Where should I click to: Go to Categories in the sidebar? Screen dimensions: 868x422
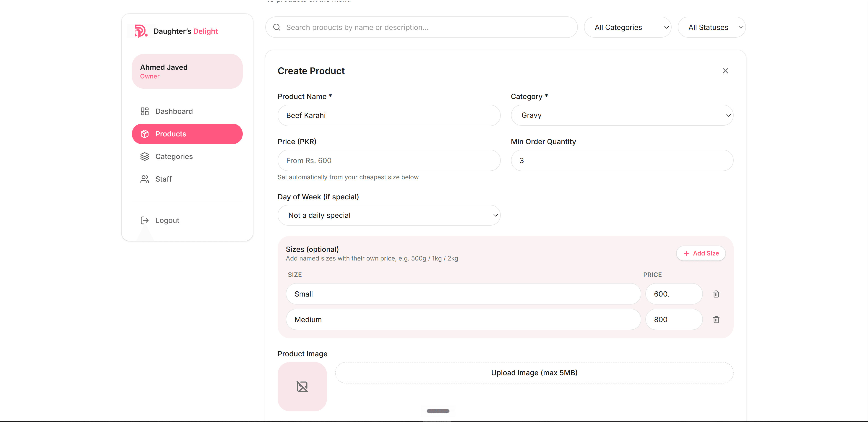point(187,156)
